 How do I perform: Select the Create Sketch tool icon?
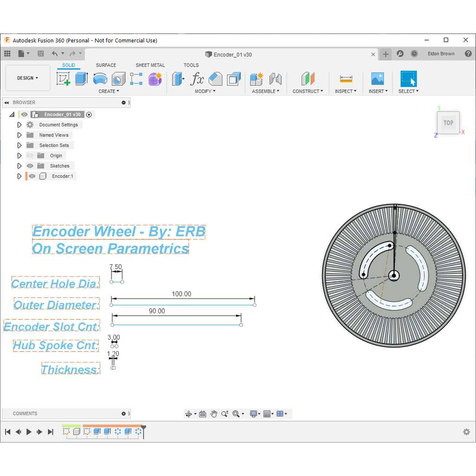pos(63,79)
